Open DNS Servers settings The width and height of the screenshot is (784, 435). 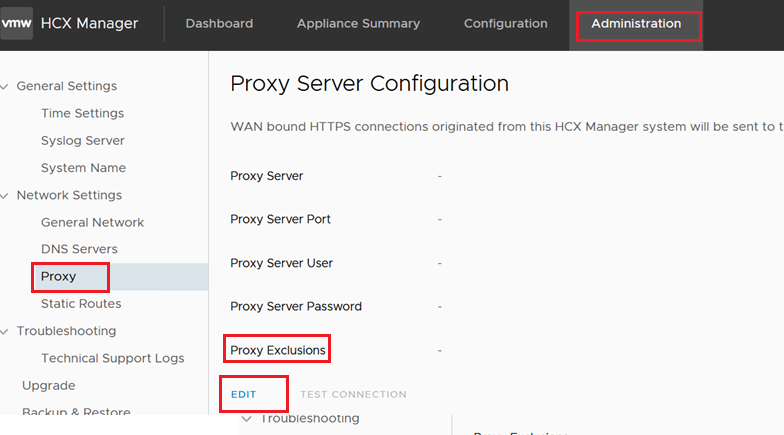pyautogui.click(x=79, y=250)
